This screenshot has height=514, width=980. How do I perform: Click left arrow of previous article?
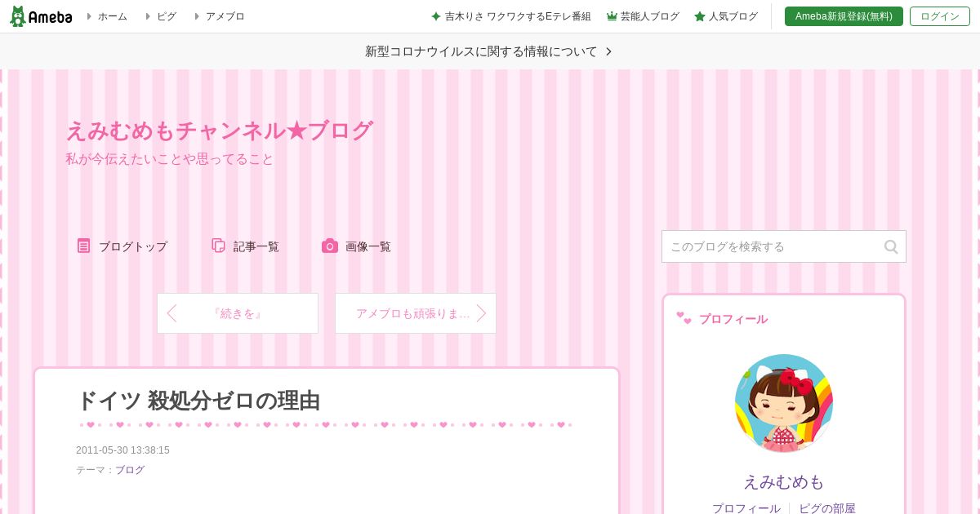pyautogui.click(x=171, y=313)
